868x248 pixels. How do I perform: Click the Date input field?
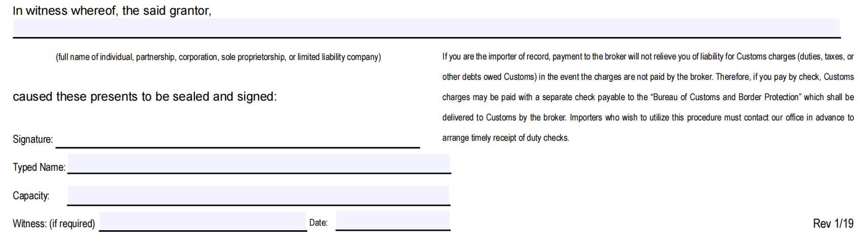coord(393,221)
